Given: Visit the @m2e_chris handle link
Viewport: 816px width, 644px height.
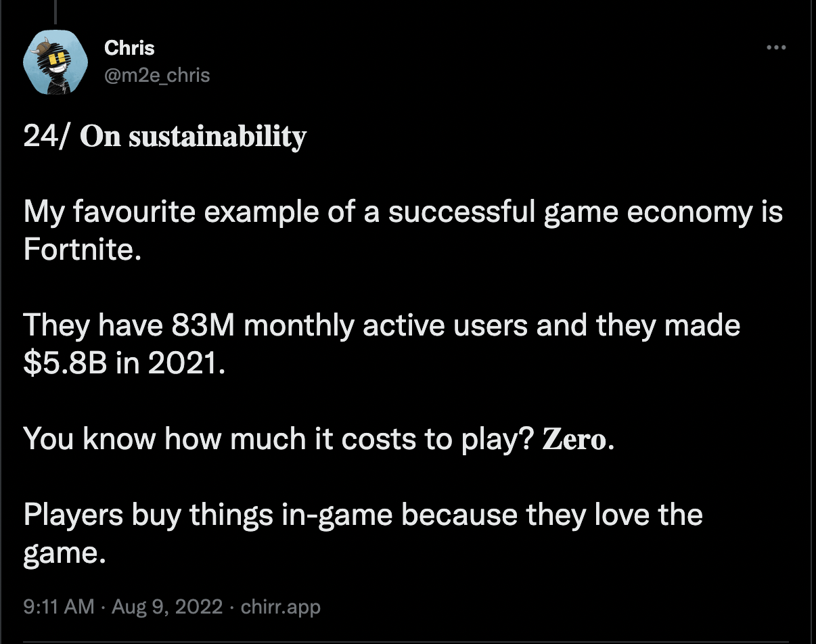Looking at the screenshot, I should pos(157,75).
